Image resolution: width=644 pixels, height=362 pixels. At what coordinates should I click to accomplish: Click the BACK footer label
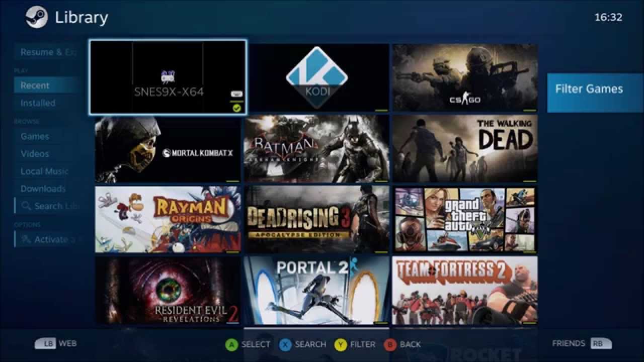pyautogui.click(x=410, y=344)
